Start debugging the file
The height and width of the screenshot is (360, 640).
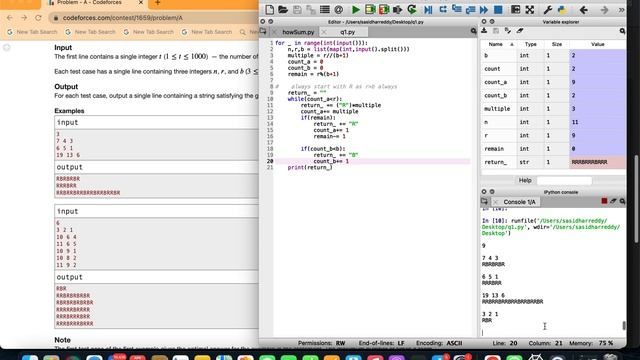coord(428,9)
